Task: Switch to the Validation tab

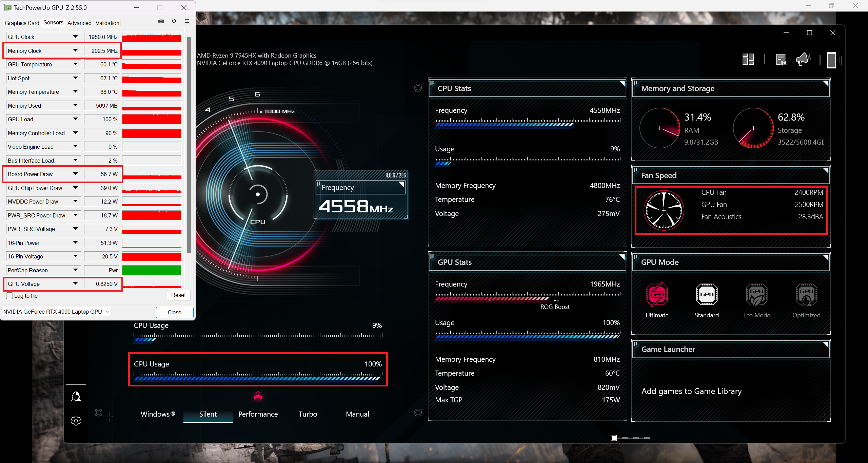Action: [x=107, y=23]
